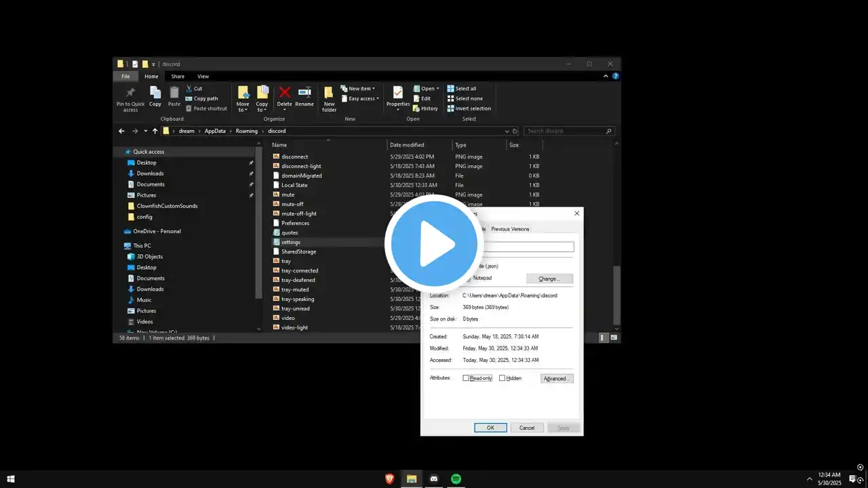The width and height of the screenshot is (868, 488).
Task: Open the Previous Versions tab
Action: [x=510, y=229]
